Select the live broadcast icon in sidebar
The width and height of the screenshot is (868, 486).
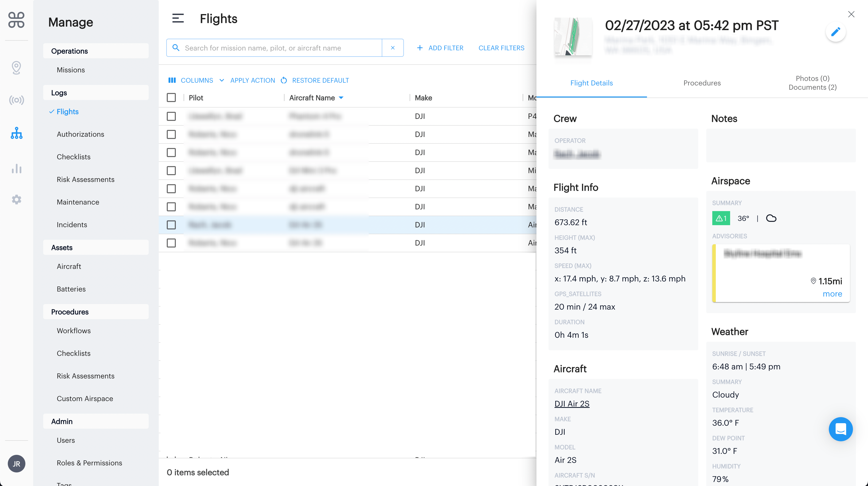coord(16,100)
